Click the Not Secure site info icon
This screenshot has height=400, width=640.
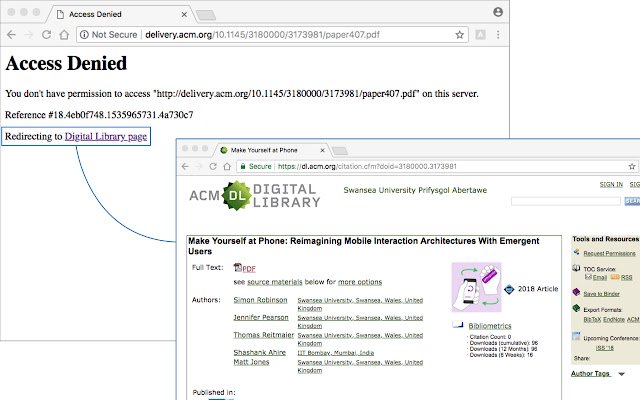84,35
